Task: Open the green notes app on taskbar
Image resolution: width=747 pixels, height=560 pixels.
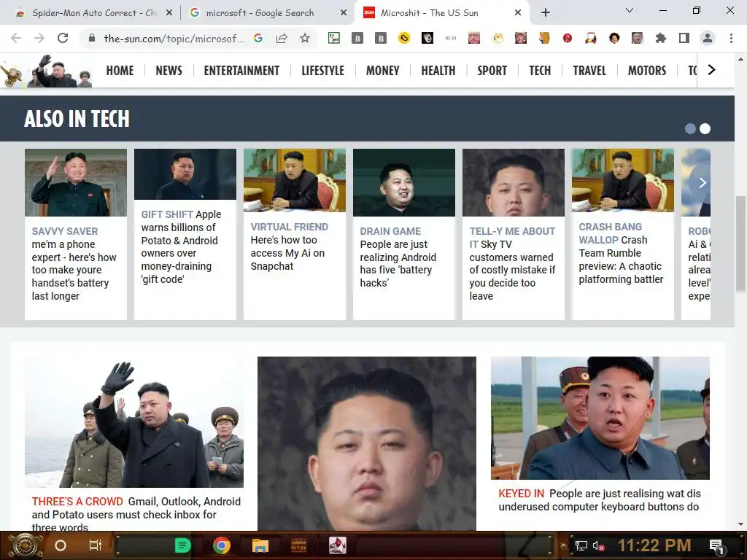Action: tap(182, 545)
